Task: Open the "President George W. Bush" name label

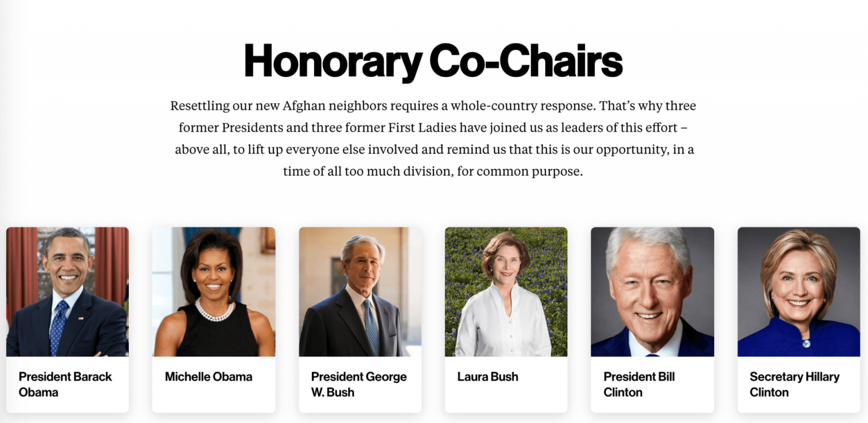Action: click(x=358, y=384)
